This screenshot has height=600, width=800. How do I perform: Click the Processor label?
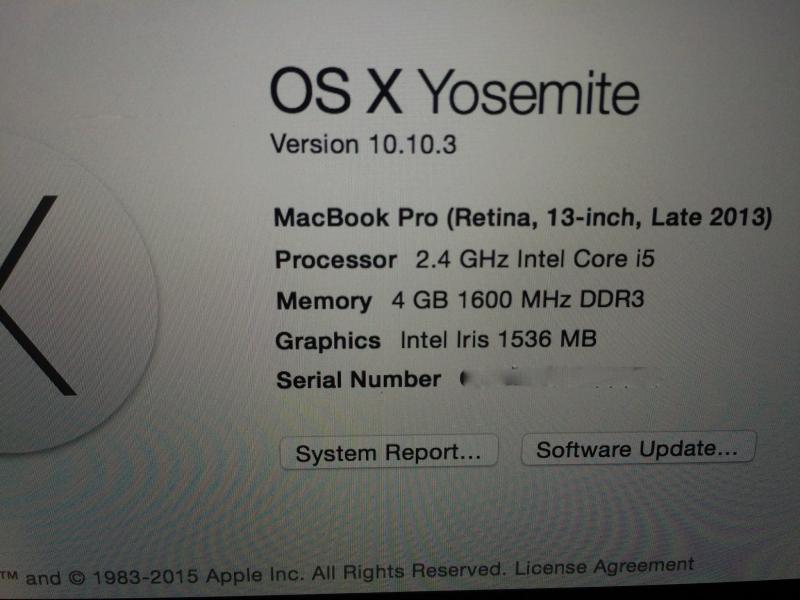point(336,260)
